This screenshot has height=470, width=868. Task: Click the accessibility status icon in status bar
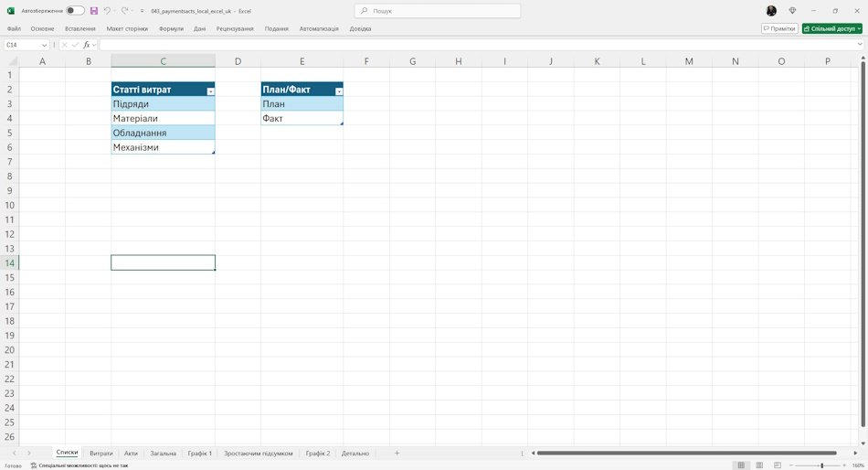pyautogui.click(x=34, y=465)
